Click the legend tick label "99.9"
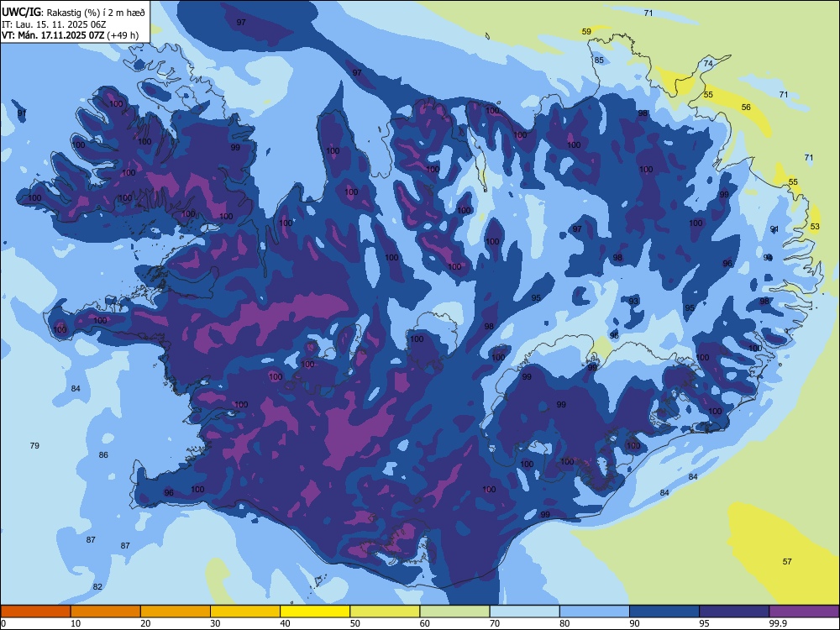This screenshot has width=840, height=630. click(778, 623)
